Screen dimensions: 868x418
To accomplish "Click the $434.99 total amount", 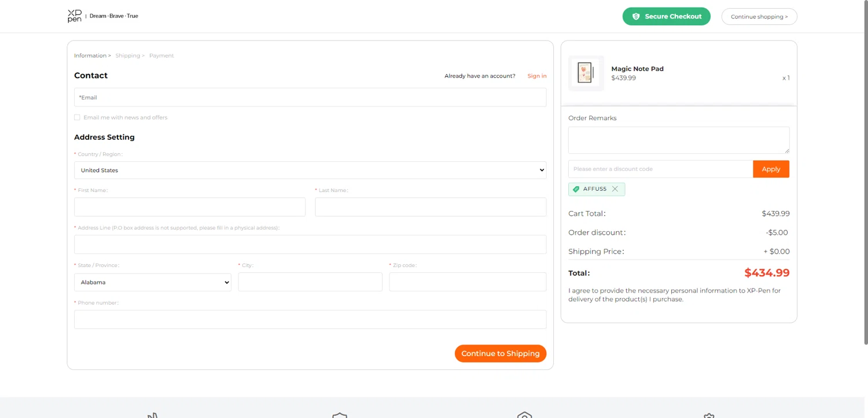I will pos(767,273).
